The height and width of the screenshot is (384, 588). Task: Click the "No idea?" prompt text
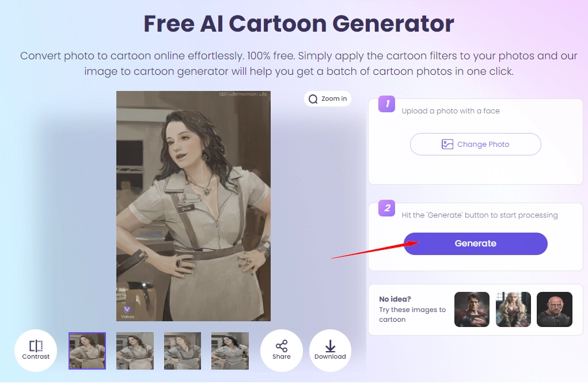click(x=395, y=299)
